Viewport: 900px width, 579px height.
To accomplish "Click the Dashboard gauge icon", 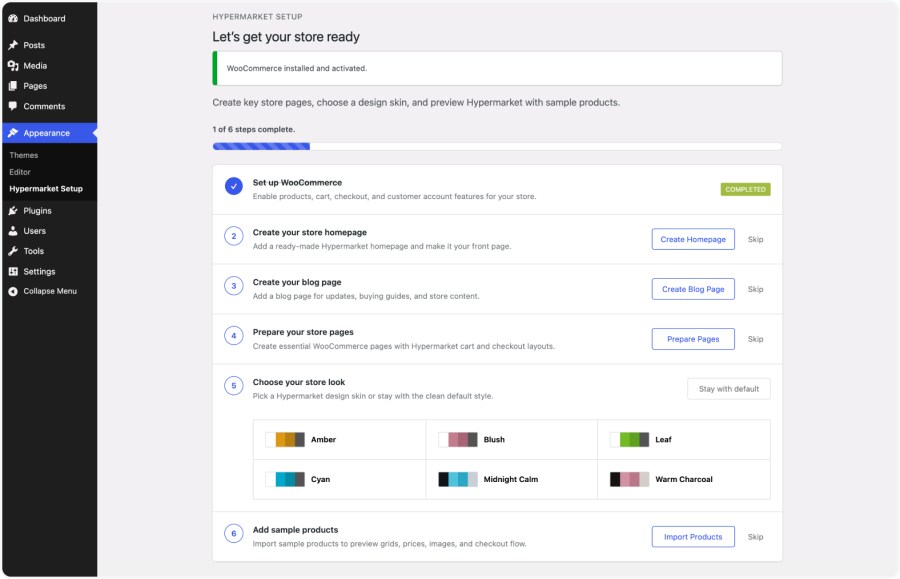I will tap(13, 18).
